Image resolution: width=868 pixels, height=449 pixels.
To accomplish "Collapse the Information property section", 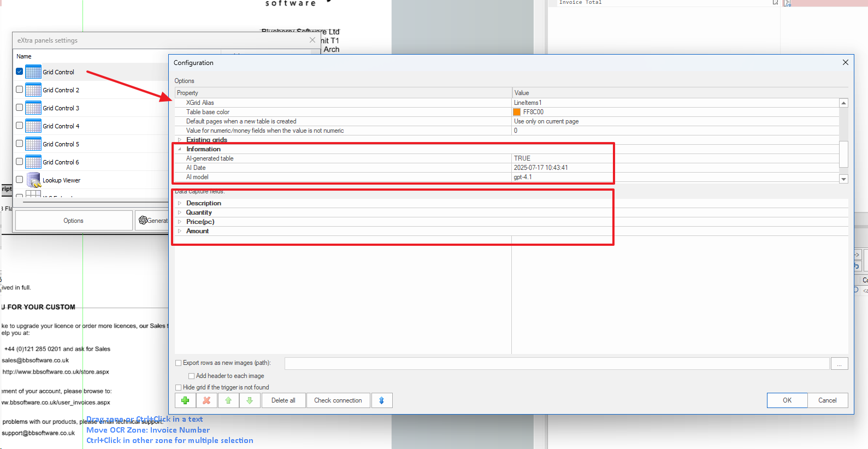I will (179, 149).
